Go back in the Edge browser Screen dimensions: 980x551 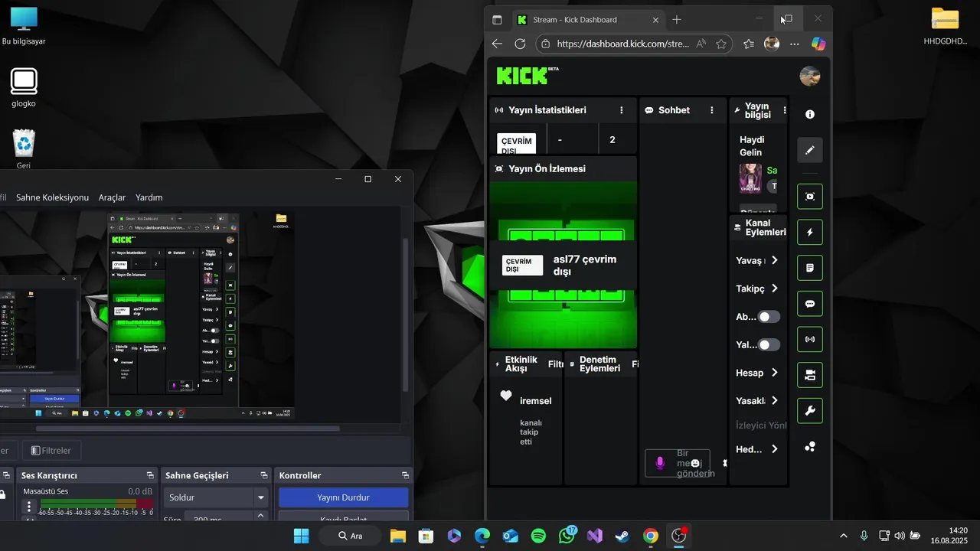click(497, 44)
